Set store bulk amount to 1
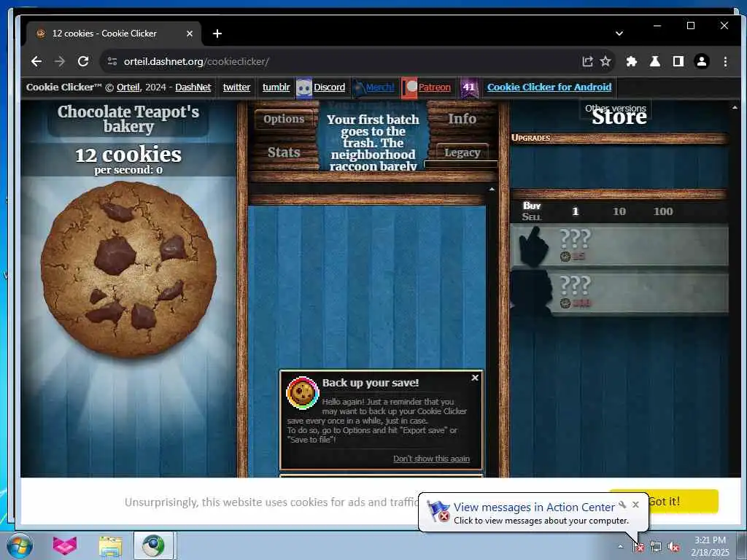The height and width of the screenshot is (560, 747). tap(575, 211)
